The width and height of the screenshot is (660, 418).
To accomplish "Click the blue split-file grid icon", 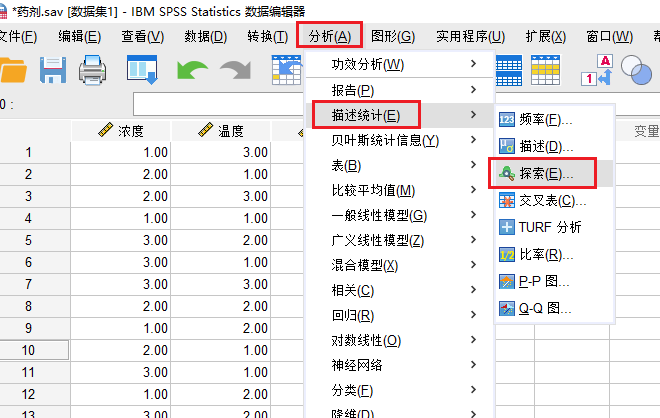I will click(508, 70).
